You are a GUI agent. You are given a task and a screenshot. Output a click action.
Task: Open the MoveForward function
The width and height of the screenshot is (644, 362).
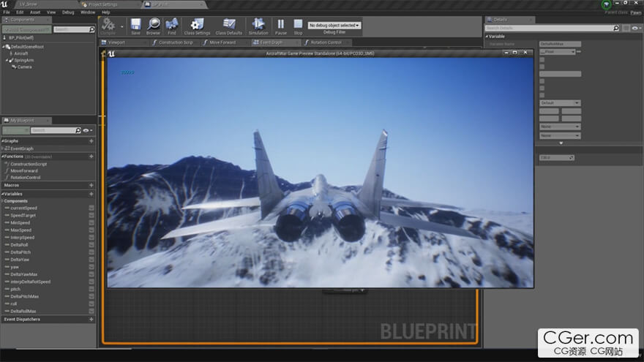tap(24, 170)
